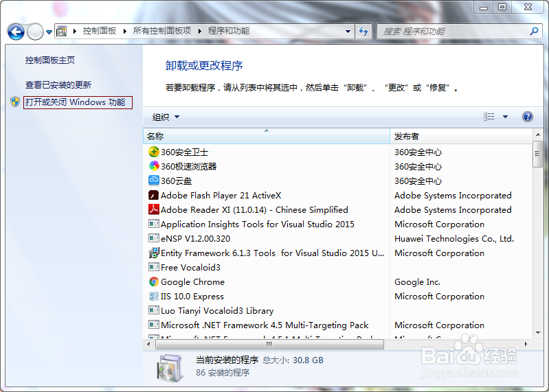
Task: Select Application Insights Tools icon
Action: pos(154,224)
